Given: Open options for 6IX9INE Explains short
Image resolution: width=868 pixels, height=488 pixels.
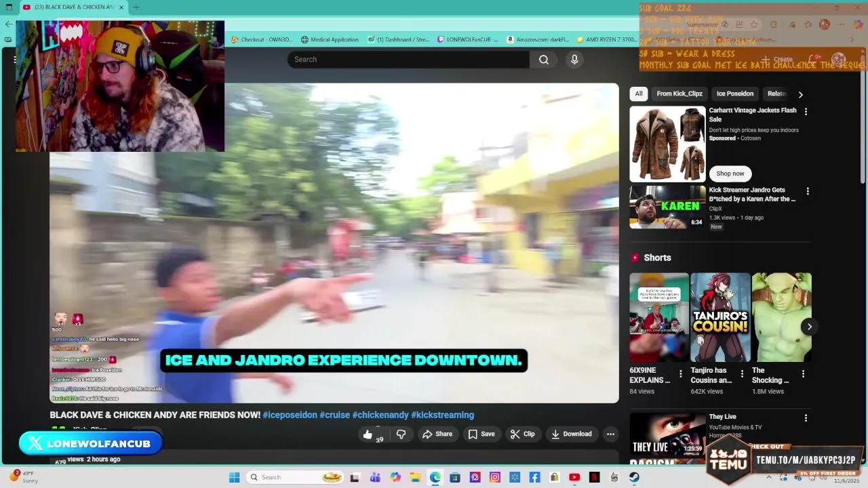Looking at the screenshot, I should 681,373.
